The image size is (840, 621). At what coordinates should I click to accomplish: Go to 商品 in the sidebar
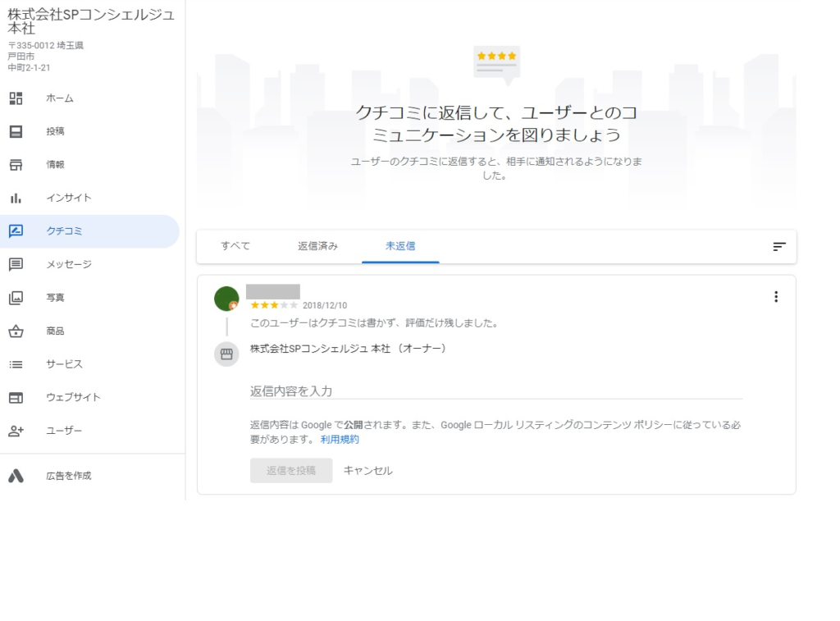55,331
